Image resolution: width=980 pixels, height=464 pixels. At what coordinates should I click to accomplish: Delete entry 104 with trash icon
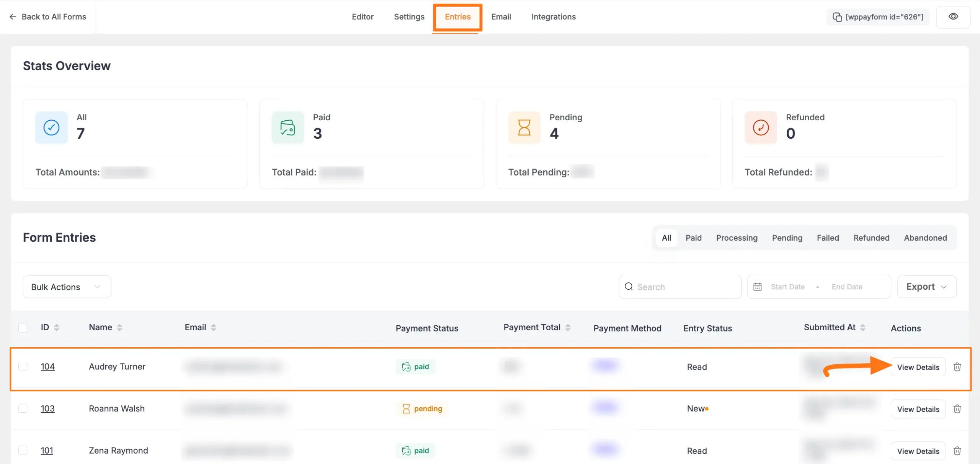coord(957,367)
